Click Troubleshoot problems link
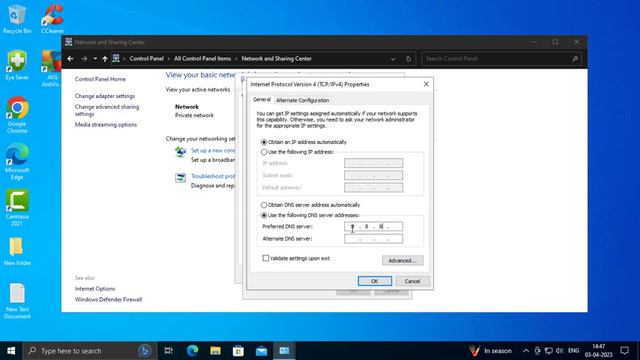 click(213, 176)
